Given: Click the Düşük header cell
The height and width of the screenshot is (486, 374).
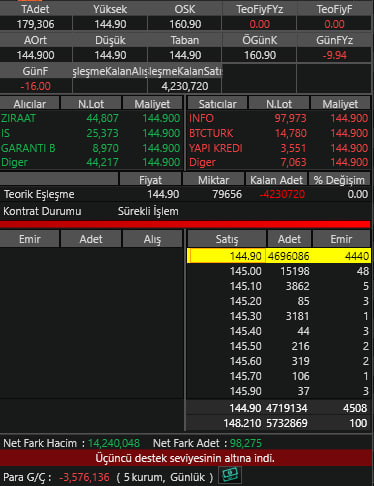Looking at the screenshot, I should pyautogui.click(x=110, y=40).
